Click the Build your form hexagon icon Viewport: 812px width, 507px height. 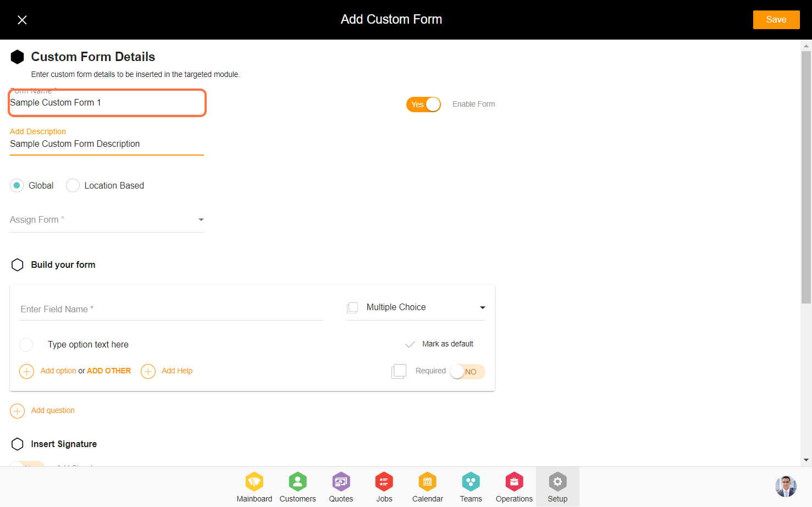pyautogui.click(x=17, y=265)
